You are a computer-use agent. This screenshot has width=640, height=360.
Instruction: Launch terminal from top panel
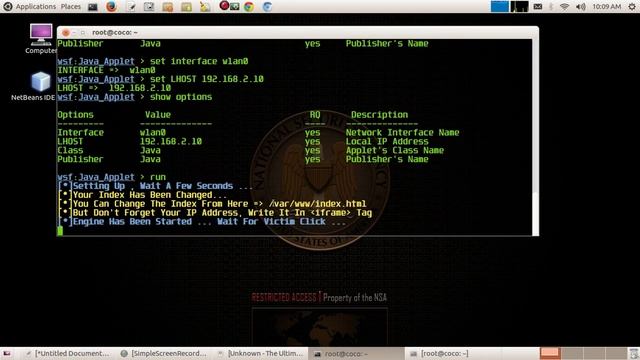point(93,7)
